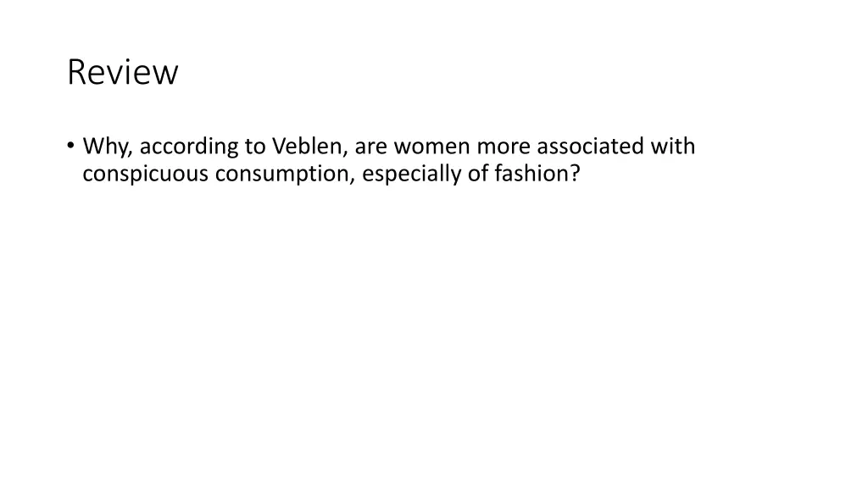Image resolution: width=868 pixels, height=488 pixels.
Task: Click the word "are" before "women"
Action: [370, 147]
